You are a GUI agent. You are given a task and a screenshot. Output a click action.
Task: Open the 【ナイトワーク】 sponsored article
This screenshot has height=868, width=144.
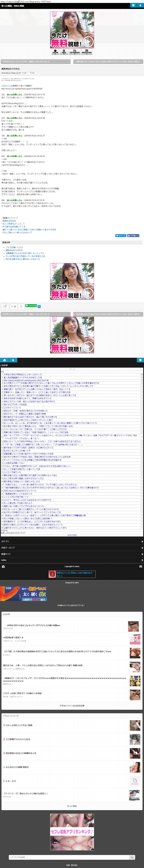25,794
